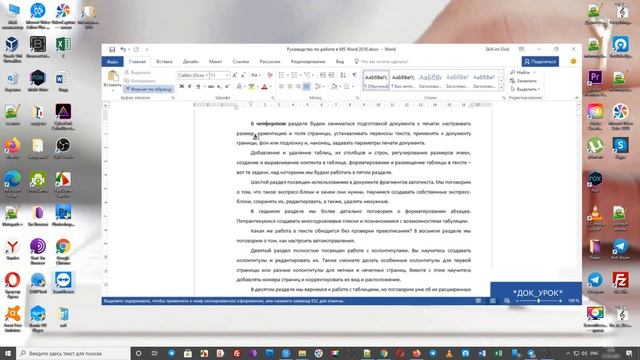
Task: Click the Align Left icon
Action: point(281,87)
